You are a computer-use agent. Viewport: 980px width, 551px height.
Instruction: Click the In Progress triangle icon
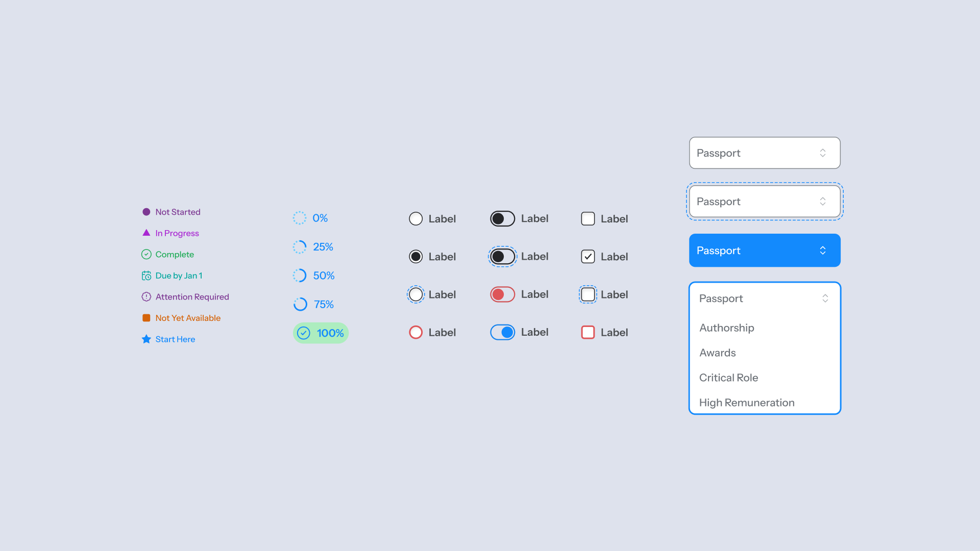tap(146, 233)
